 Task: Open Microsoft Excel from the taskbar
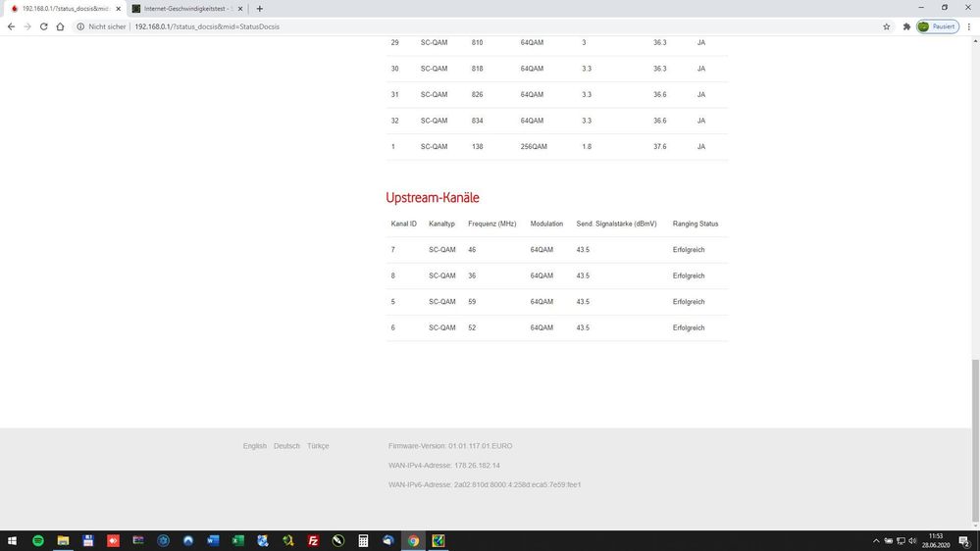[x=237, y=540]
